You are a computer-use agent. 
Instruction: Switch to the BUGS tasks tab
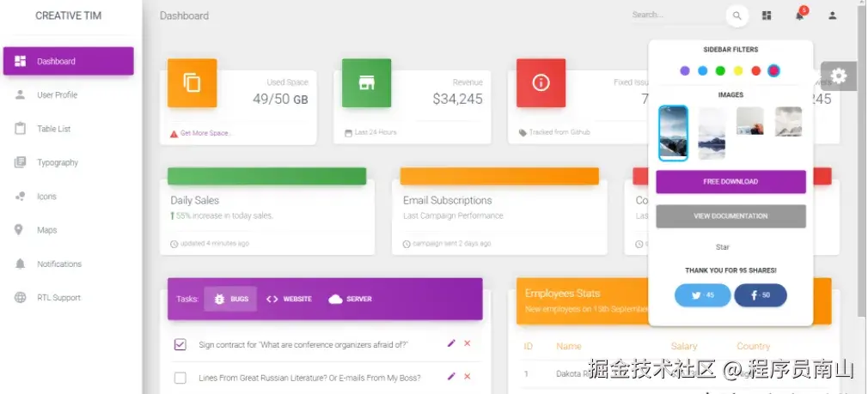click(230, 299)
